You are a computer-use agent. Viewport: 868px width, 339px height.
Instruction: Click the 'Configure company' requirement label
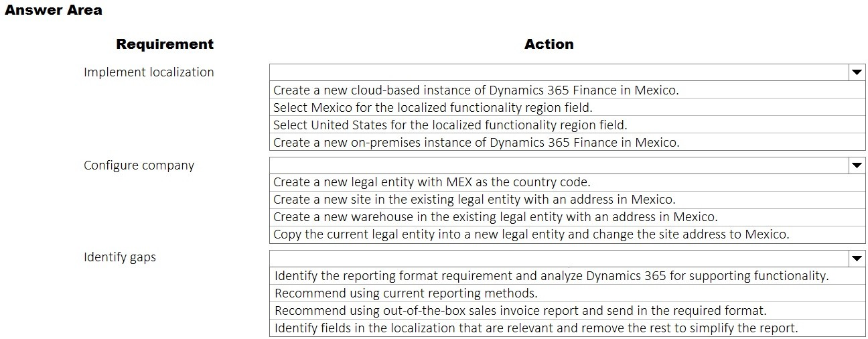click(x=139, y=165)
